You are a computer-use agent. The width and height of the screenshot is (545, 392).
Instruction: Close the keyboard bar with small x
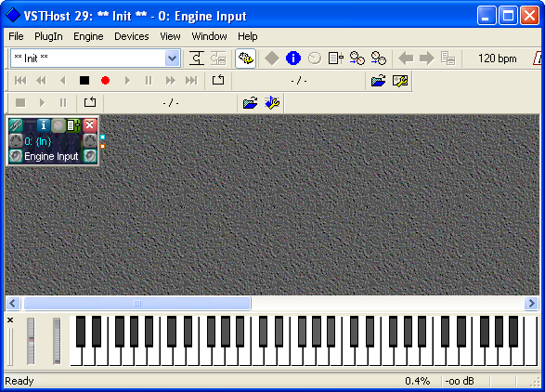coord(10,320)
